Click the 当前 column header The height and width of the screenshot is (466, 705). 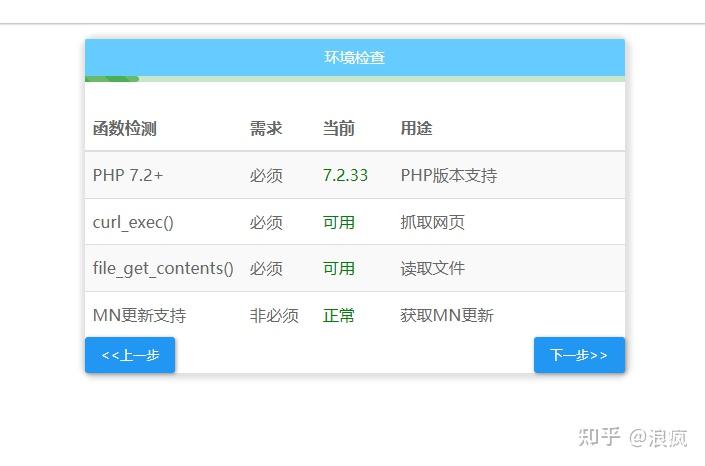point(339,129)
